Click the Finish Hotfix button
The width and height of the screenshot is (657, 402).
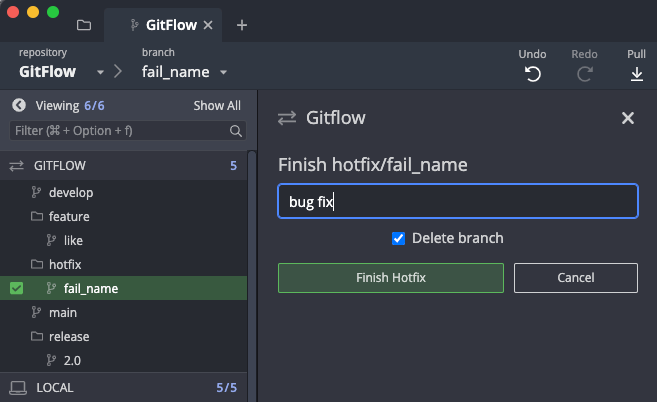click(390, 277)
